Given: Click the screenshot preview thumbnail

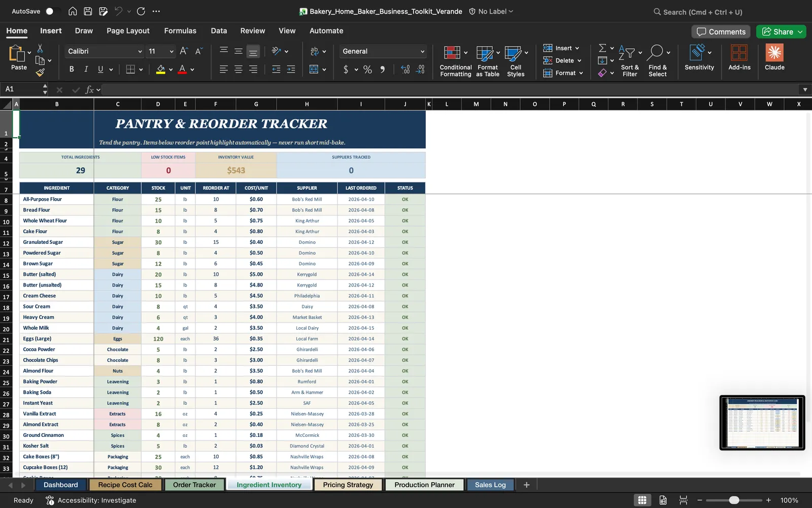Looking at the screenshot, I should point(762,423).
